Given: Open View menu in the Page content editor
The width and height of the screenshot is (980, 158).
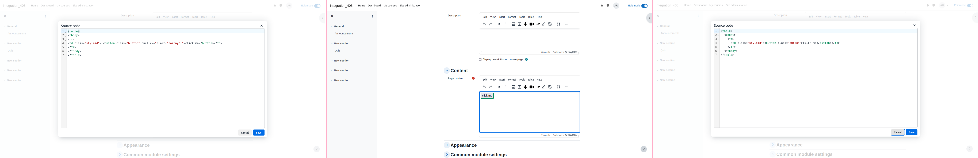Looking at the screenshot, I should coord(493,80).
